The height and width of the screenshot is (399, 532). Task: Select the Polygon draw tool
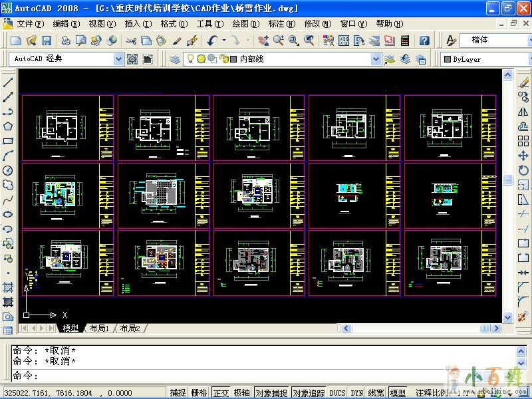pos(9,126)
